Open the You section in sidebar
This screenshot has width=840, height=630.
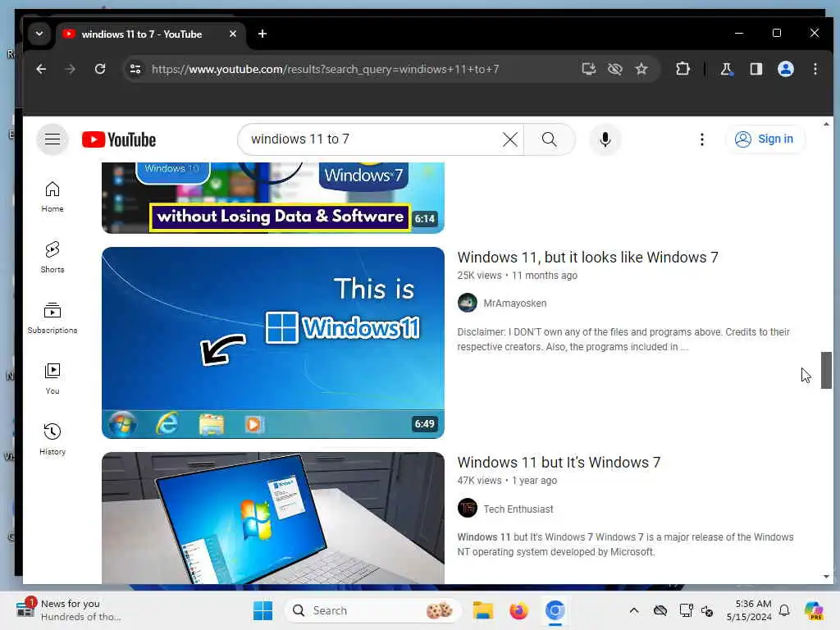(x=52, y=379)
